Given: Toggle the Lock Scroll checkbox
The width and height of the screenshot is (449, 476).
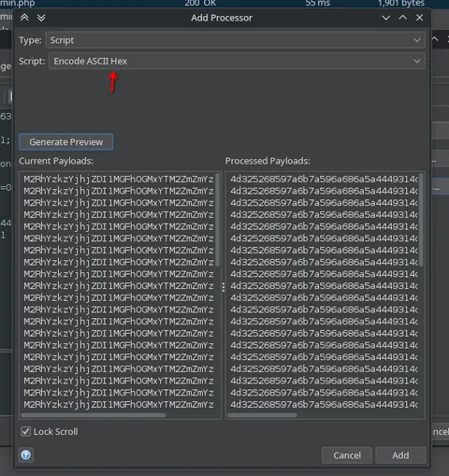Looking at the screenshot, I should (x=25, y=431).
